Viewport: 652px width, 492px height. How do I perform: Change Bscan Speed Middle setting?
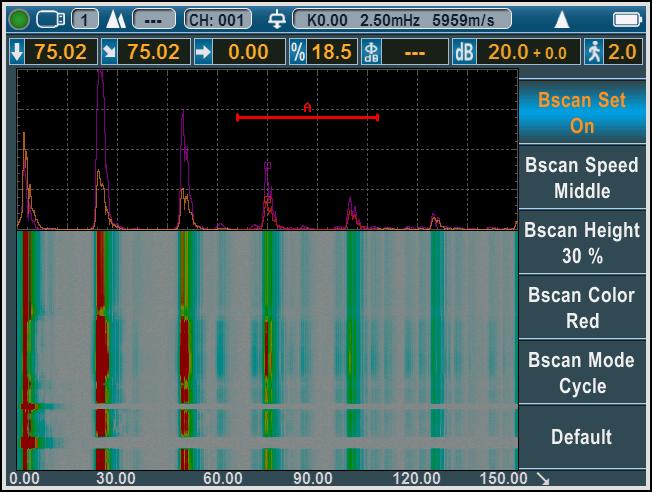click(x=582, y=178)
